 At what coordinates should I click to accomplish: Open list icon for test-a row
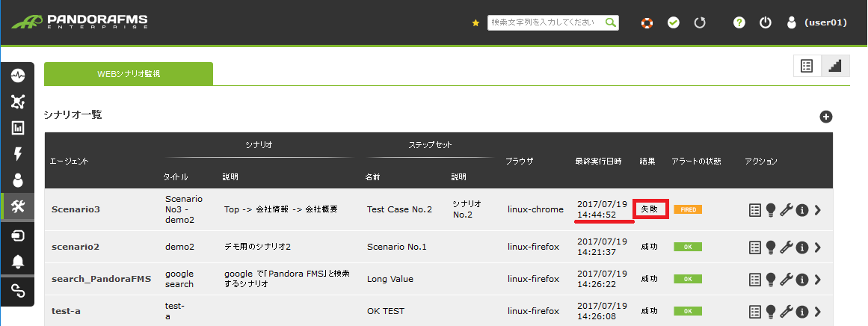coord(754,312)
